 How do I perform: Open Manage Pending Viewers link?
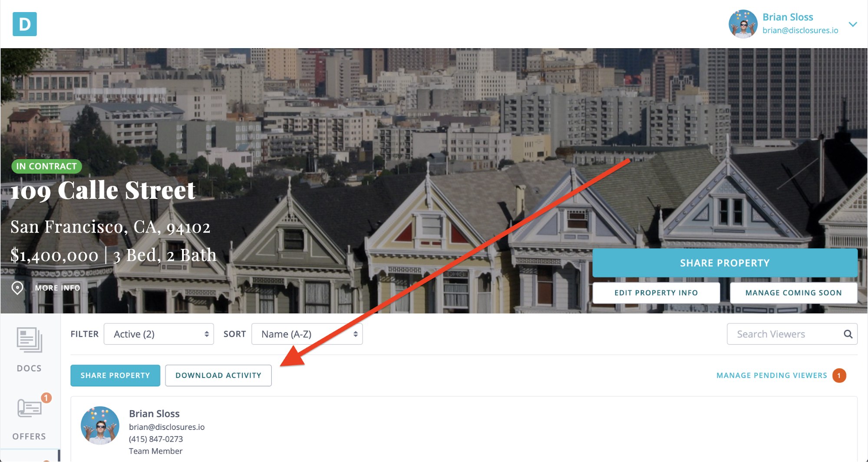click(x=772, y=376)
